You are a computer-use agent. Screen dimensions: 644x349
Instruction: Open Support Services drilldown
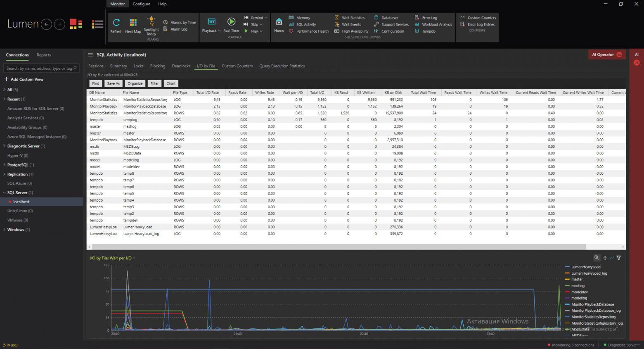pos(391,24)
